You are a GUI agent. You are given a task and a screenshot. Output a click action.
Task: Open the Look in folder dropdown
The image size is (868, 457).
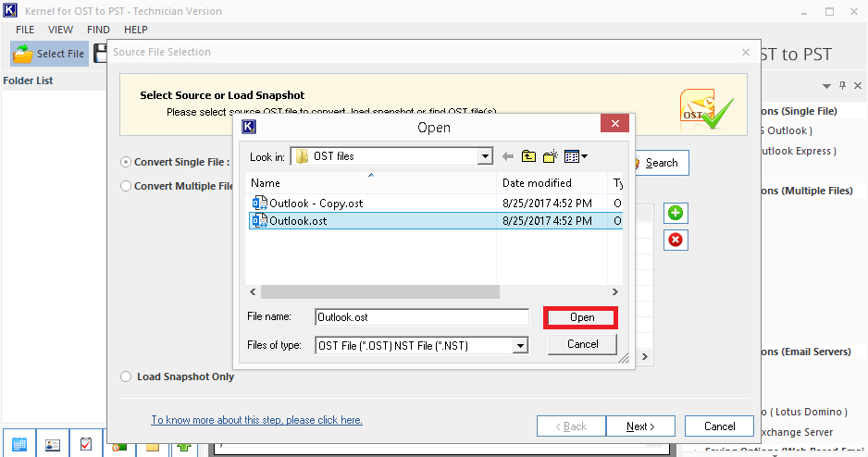tap(485, 156)
